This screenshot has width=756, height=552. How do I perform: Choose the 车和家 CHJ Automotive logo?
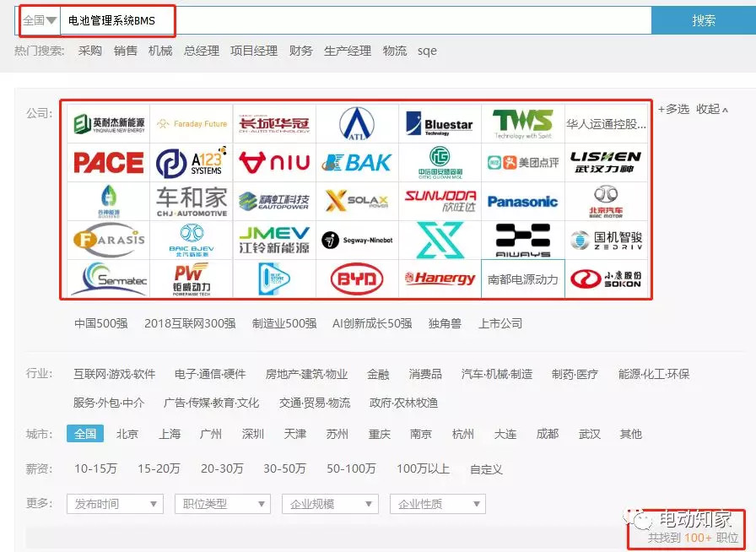point(192,201)
